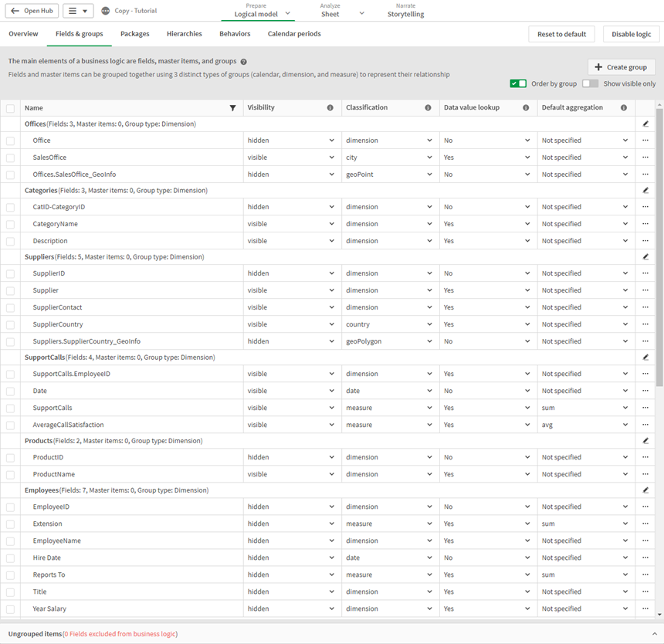Switch to the Overview tab
This screenshot has height=644, width=664.
(x=23, y=34)
